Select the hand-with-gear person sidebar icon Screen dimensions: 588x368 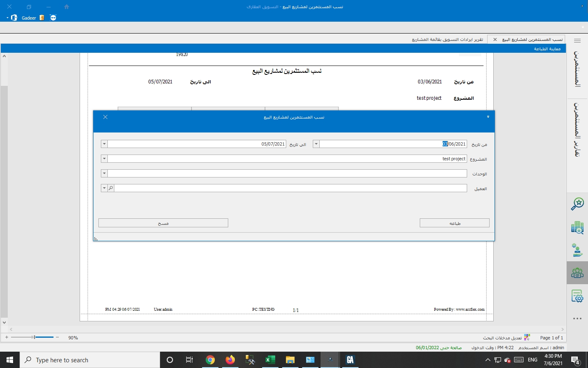(x=577, y=250)
